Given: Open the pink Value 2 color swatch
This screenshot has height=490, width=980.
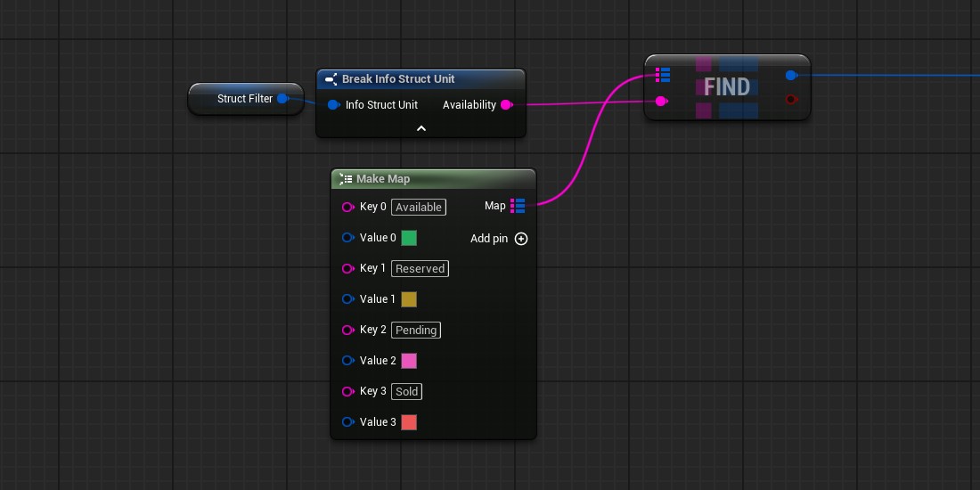Looking at the screenshot, I should [x=409, y=361].
